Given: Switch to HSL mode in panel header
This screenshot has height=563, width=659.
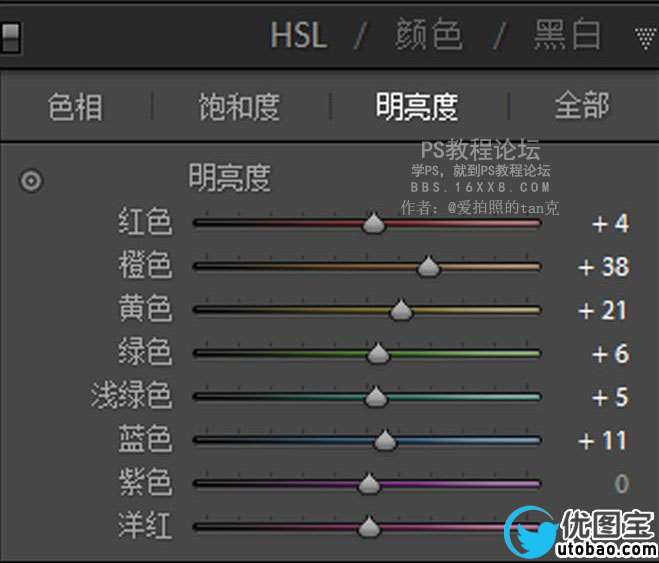Looking at the screenshot, I should (x=298, y=35).
